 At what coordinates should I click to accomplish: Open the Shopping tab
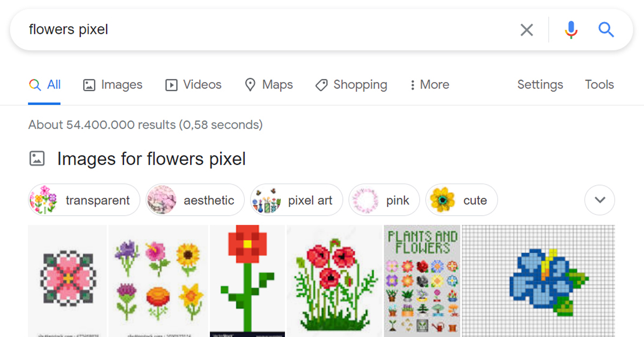tap(351, 85)
